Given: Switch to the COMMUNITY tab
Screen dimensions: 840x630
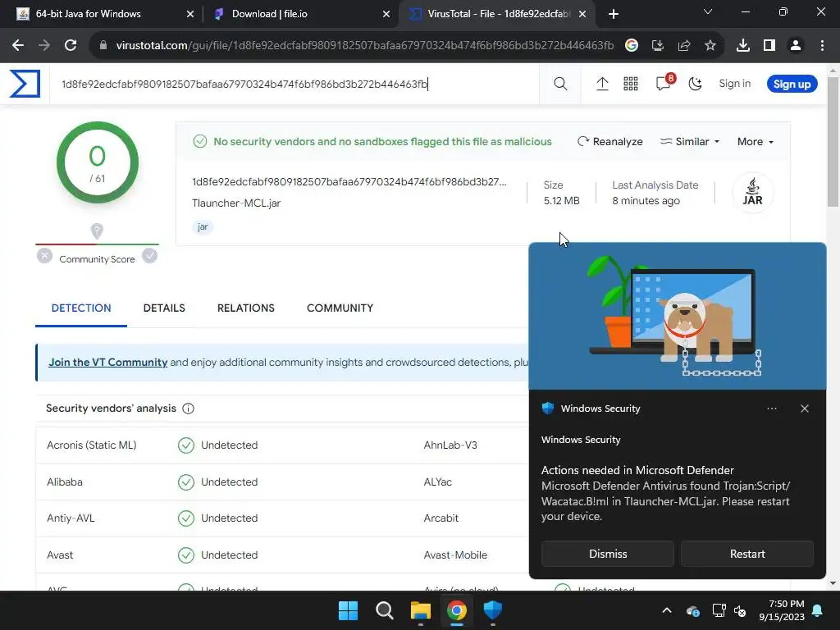Looking at the screenshot, I should [x=340, y=308].
